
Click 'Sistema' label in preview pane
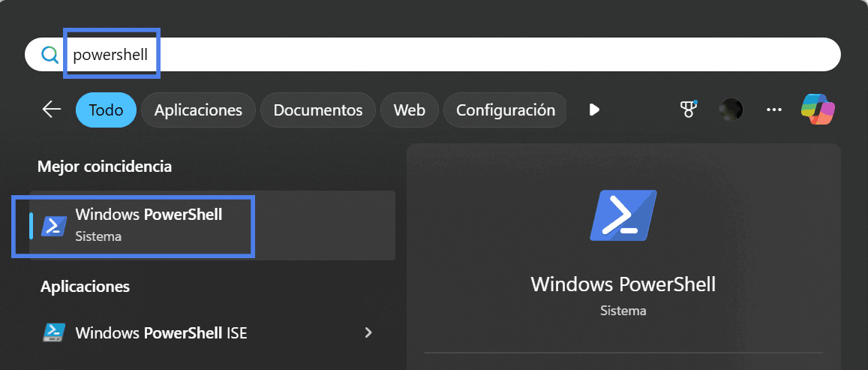click(623, 311)
